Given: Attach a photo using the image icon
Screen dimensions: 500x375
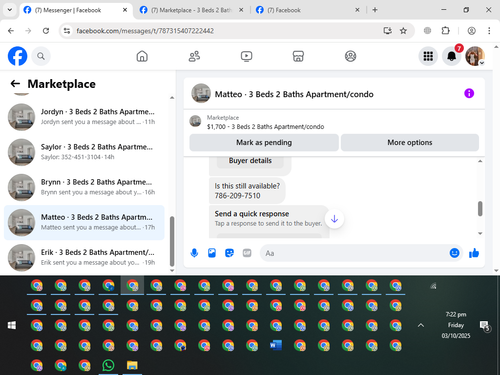Looking at the screenshot, I should [212, 253].
